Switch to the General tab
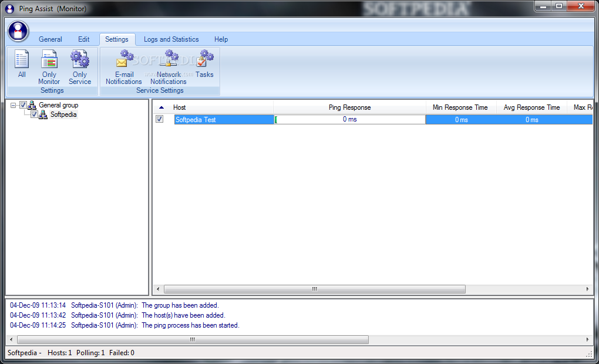The width and height of the screenshot is (599, 364). 50,39
